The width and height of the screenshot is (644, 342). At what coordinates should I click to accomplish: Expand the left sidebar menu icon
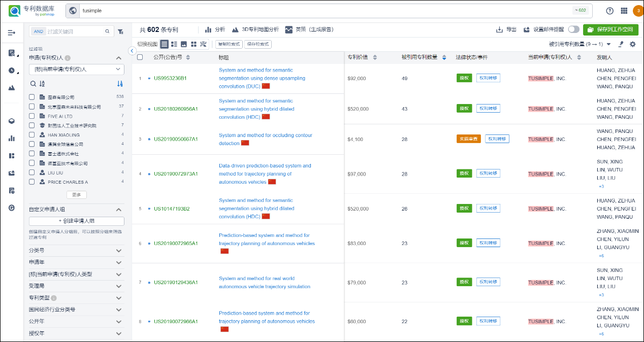click(12, 32)
